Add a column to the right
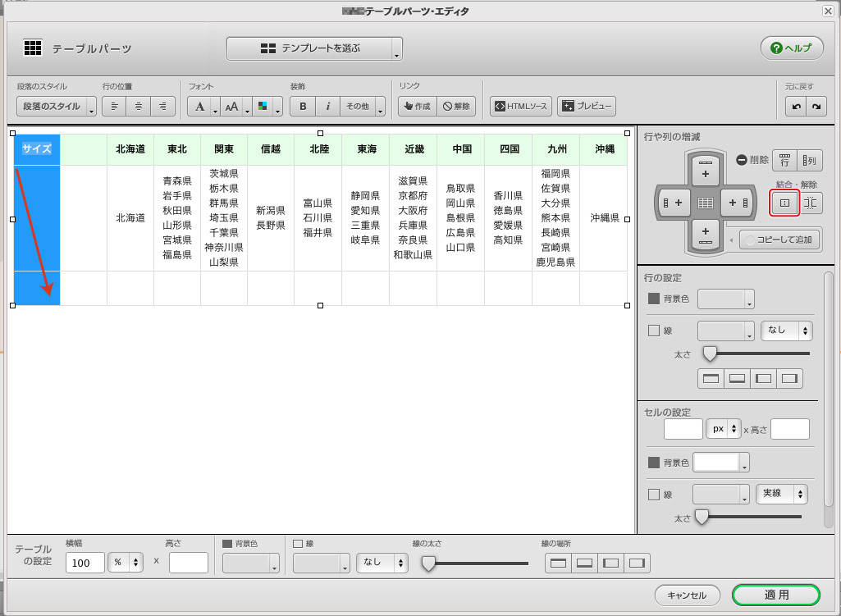 738,203
